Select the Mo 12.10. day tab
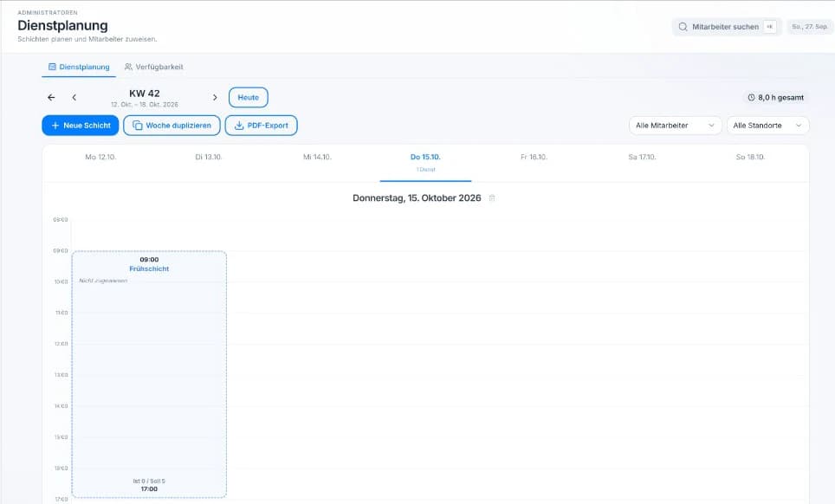 click(100, 157)
